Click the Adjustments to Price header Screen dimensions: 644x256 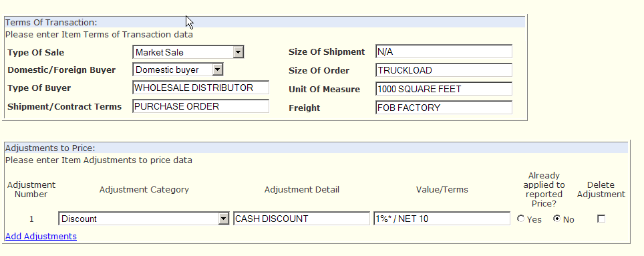tap(50, 148)
